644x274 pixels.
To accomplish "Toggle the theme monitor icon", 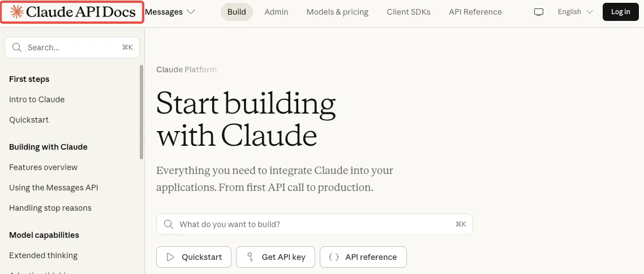I will pos(538,12).
